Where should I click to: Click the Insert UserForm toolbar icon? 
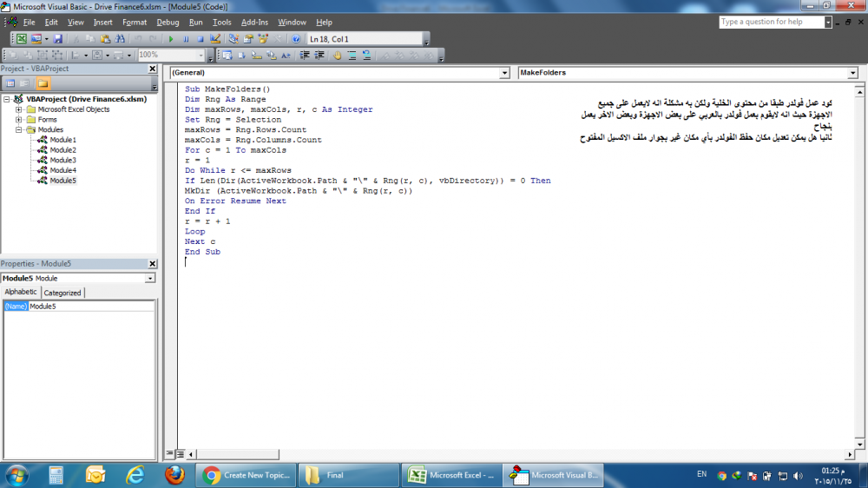point(36,39)
